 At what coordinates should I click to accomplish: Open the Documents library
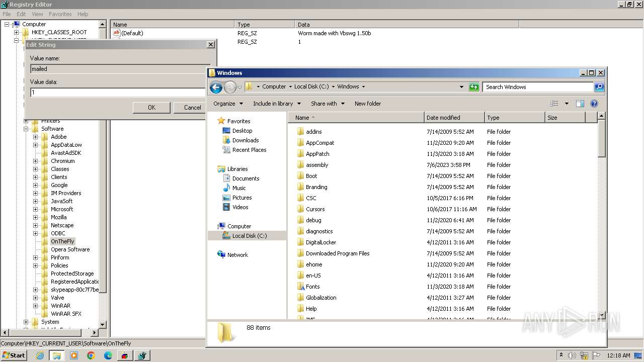click(246, 178)
